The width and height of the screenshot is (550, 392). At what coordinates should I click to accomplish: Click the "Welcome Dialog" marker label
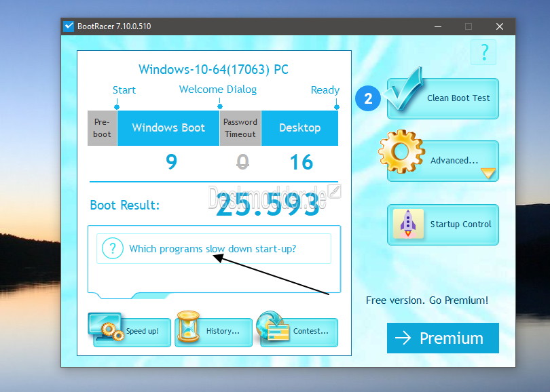218,90
